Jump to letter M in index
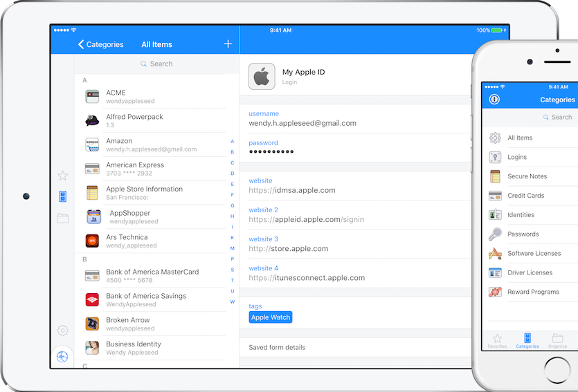This screenshot has height=392, width=578. [x=232, y=248]
